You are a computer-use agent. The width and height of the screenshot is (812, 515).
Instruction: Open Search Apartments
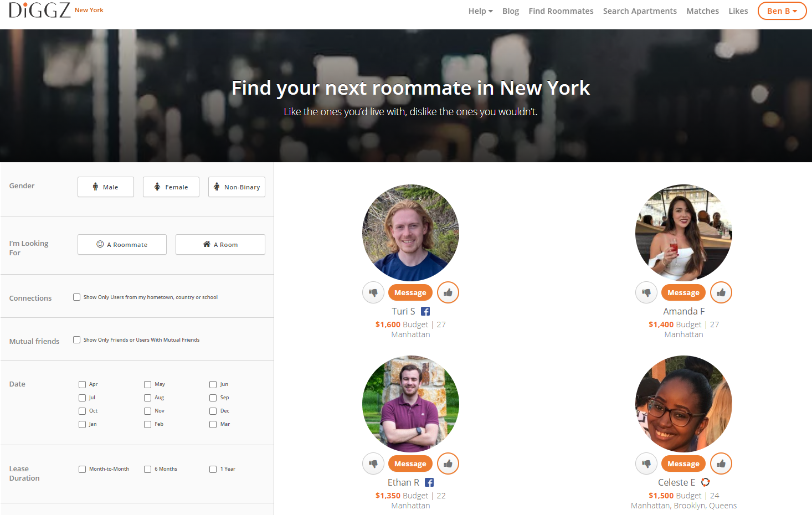(640, 11)
